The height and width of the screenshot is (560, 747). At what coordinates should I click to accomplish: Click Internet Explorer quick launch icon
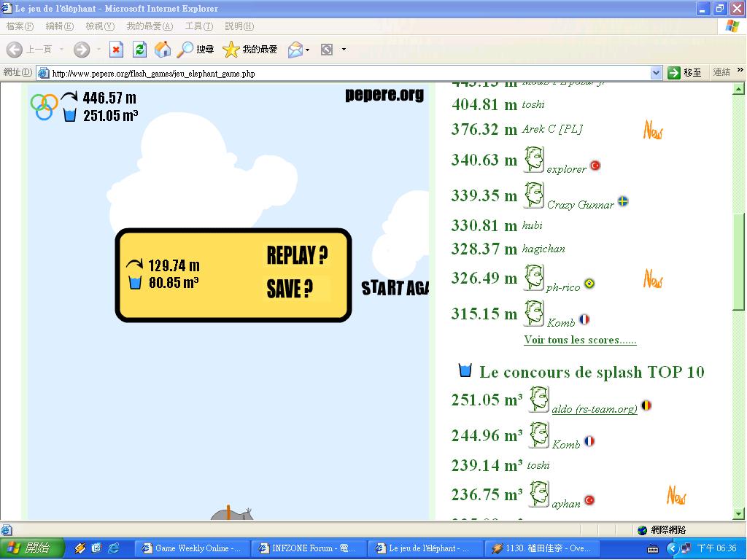pos(113,548)
